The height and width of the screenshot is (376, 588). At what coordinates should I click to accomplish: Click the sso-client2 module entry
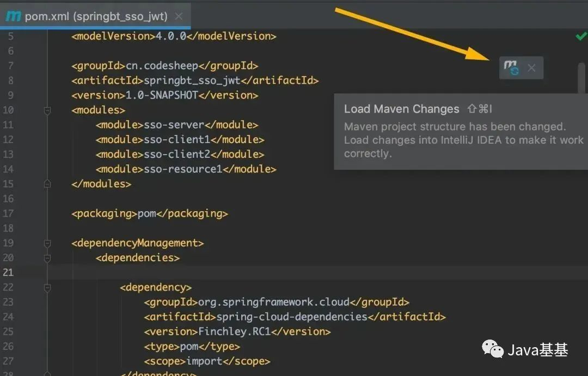[x=180, y=155]
